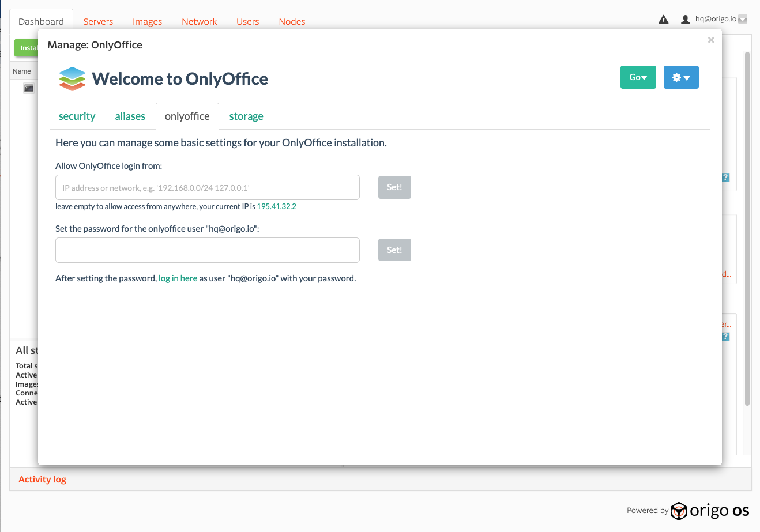The height and width of the screenshot is (532, 760).
Task: Click the upper blue help question-mark icon
Action: [x=725, y=178]
